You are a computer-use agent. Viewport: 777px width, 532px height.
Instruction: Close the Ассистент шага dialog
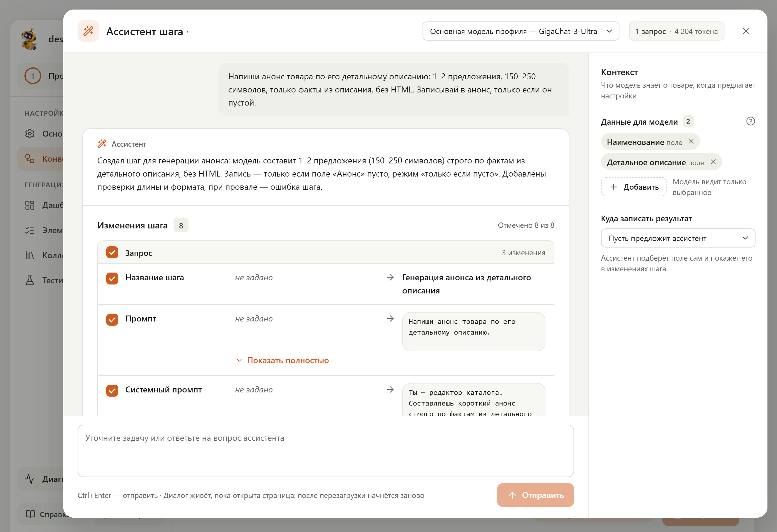[x=746, y=31]
